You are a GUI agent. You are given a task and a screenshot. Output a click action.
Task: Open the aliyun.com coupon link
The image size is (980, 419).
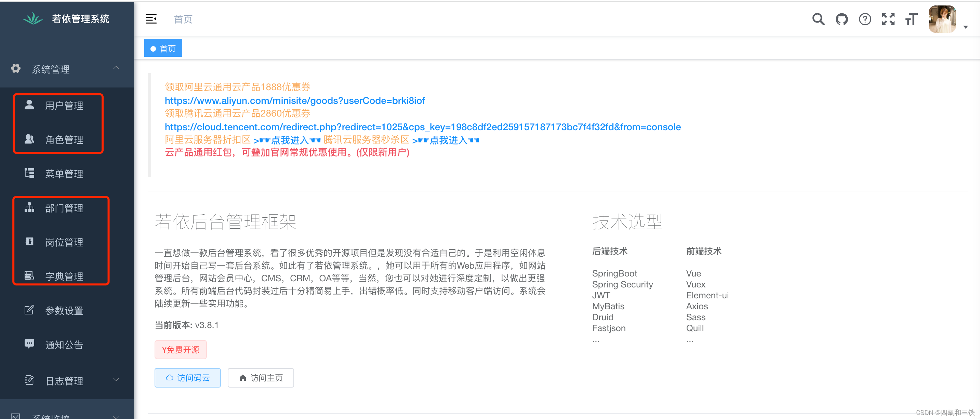pos(294,100)
